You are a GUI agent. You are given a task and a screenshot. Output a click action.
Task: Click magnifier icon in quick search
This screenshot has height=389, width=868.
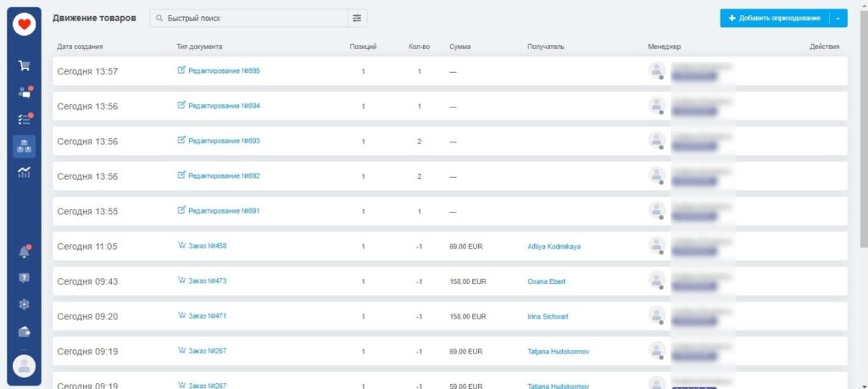(x=159, y=19)
